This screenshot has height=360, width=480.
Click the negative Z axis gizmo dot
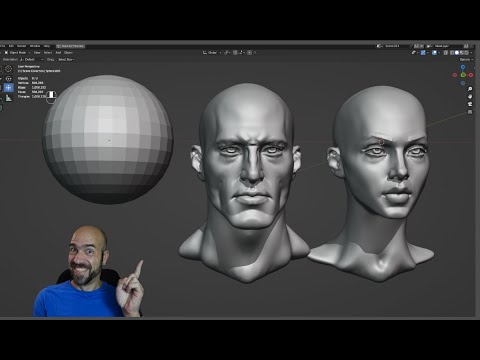tap(463, 83)
